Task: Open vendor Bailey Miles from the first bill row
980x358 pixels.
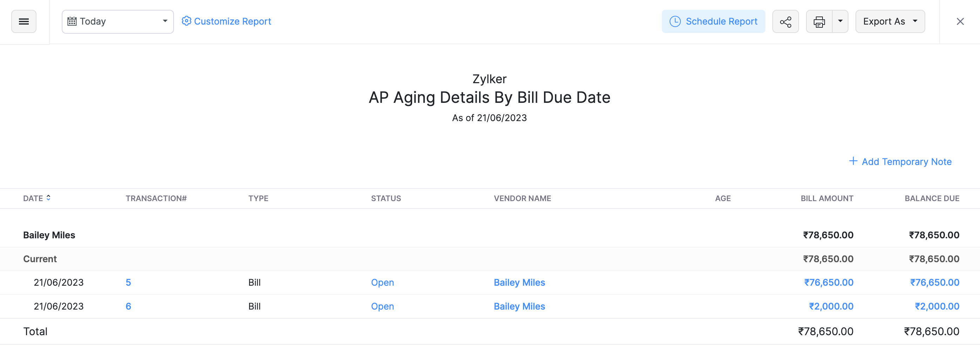Action: click(x=519, y=282)
